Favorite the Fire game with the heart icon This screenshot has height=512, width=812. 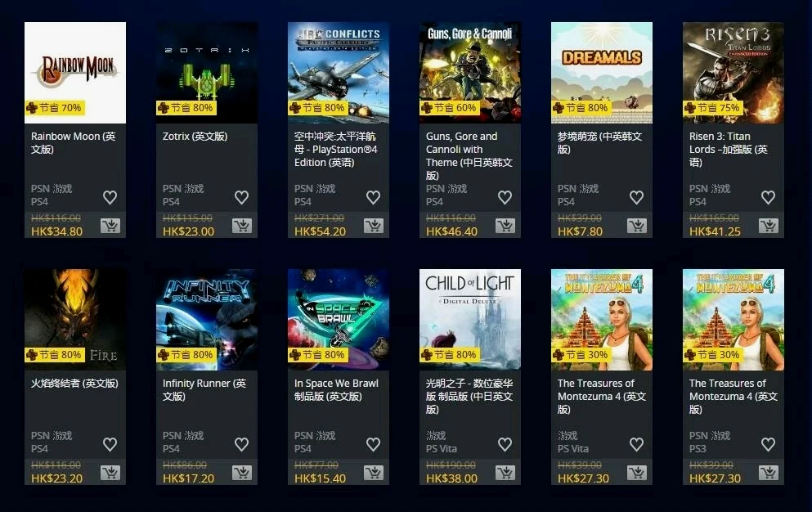click(x=110, y=445)
